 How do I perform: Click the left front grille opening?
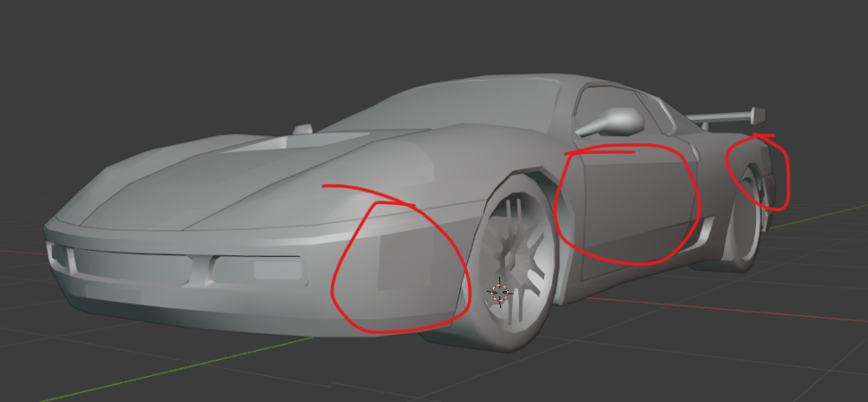tap(59, 255)
